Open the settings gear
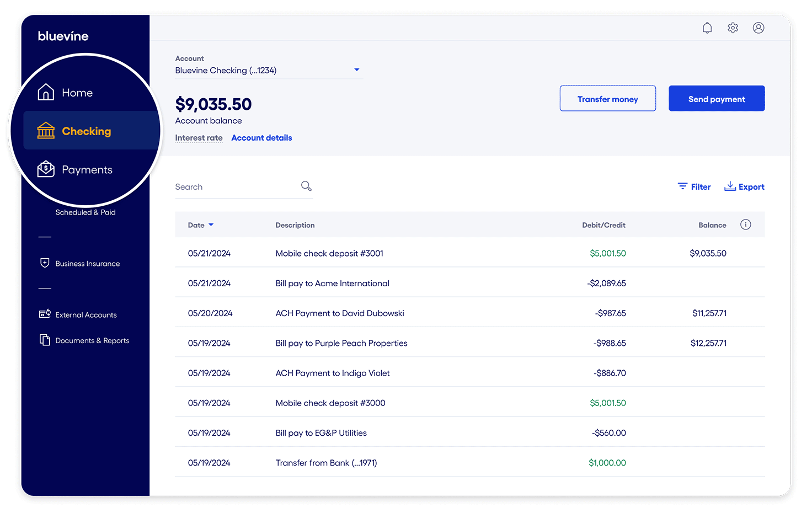 (x=733, y=28)
